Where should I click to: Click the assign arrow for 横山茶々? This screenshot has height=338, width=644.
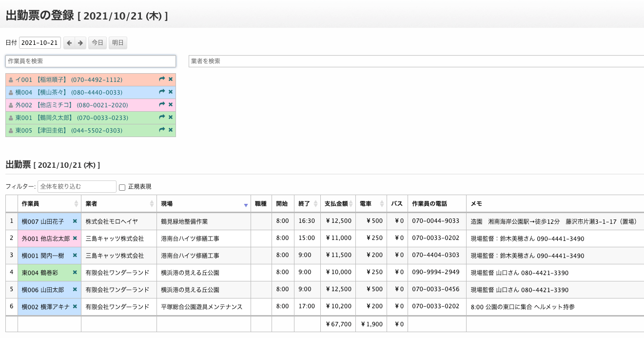tap(162, 92)
